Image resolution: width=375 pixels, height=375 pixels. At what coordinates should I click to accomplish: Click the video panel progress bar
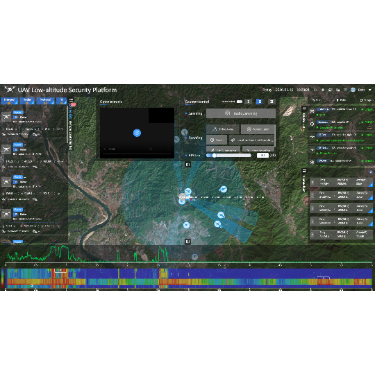137,154
